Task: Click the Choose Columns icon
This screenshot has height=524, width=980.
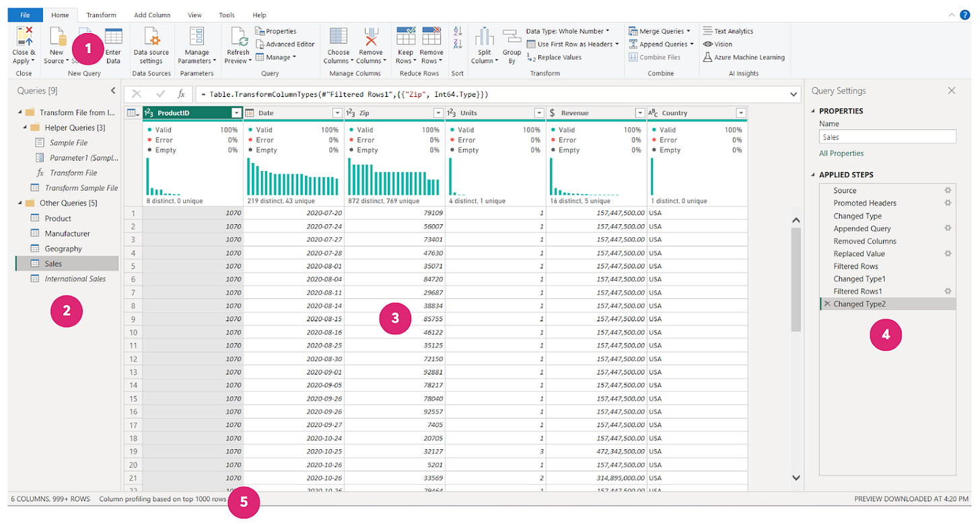Action: point(338,37)
